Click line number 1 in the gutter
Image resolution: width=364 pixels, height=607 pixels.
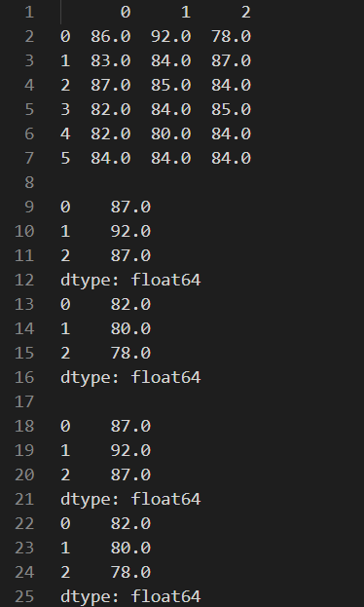click(29, 13)
